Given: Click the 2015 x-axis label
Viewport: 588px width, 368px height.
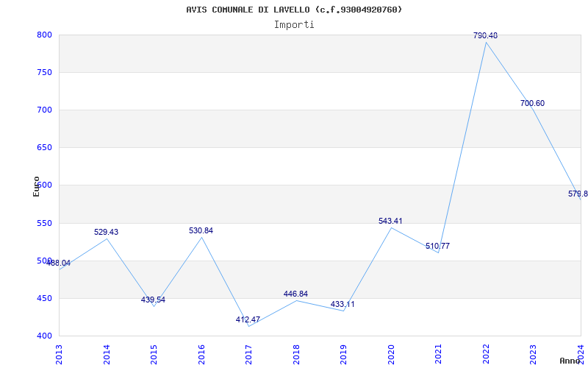Looking at the screenshot, I should (154, 355).
